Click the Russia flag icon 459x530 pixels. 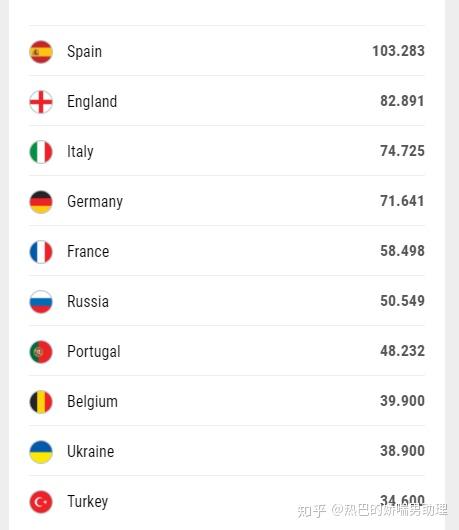(x=41, y=302)
